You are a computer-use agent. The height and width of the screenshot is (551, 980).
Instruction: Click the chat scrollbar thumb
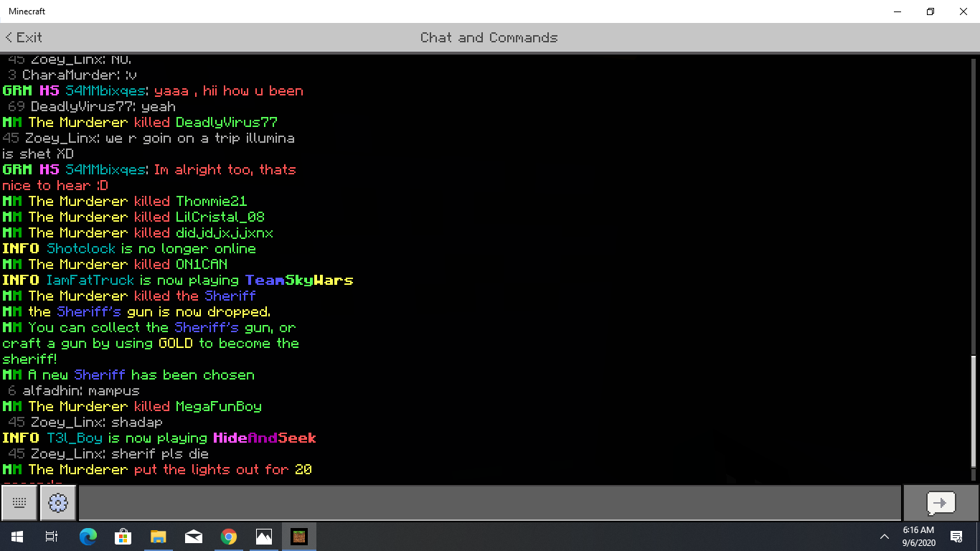click(x=974, y=411)
